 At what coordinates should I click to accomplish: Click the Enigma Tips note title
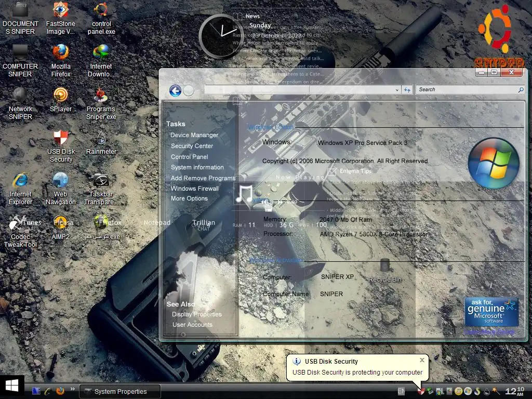point(355,171)
